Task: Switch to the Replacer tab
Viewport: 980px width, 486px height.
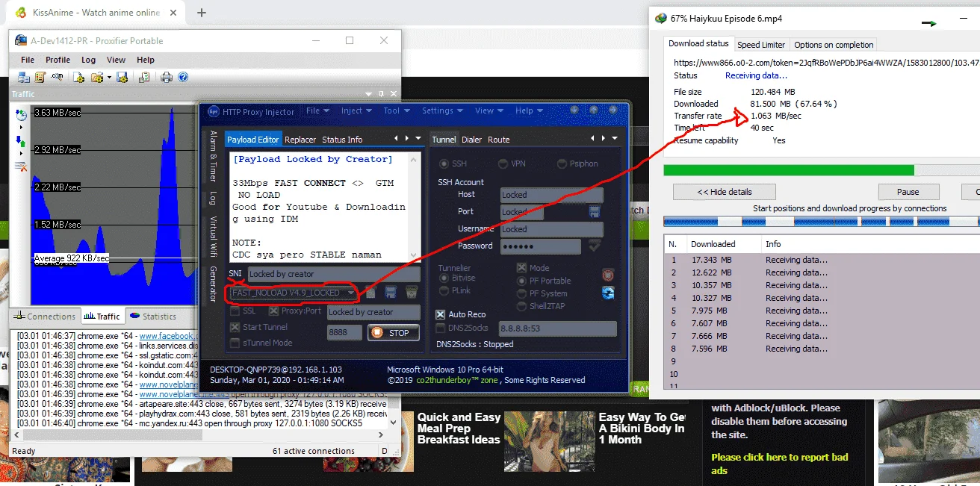Action: click(300, 140)
